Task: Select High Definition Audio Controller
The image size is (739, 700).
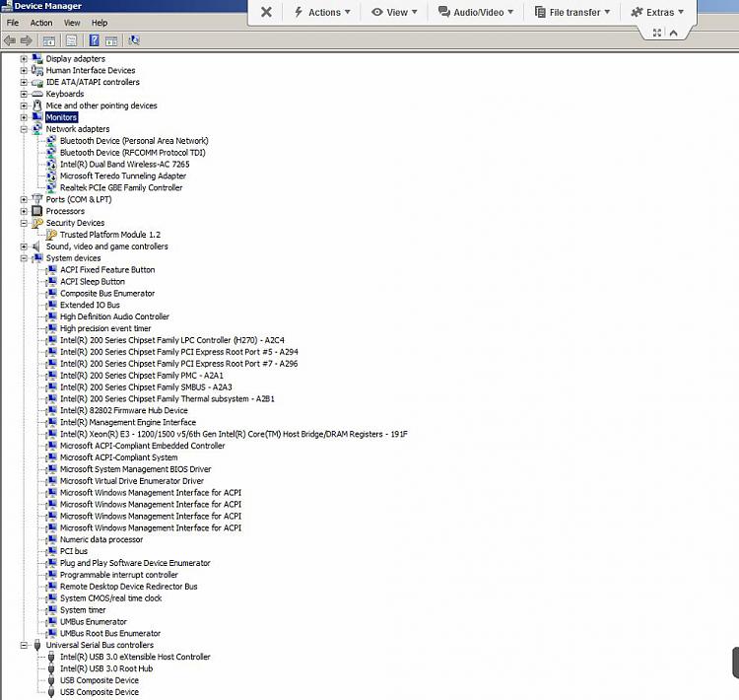Action: coord(114,316)
